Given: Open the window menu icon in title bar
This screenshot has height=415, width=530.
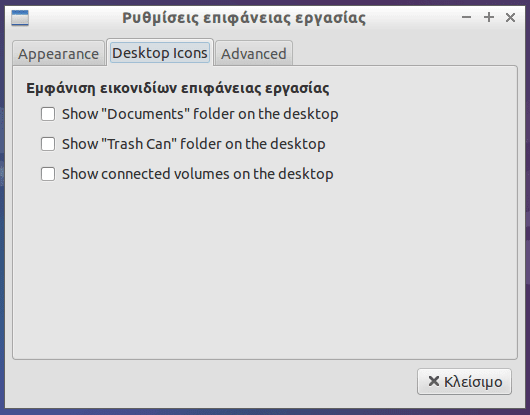Looking at the screenshot, I should pyautogui.click(x=20, y=18).
